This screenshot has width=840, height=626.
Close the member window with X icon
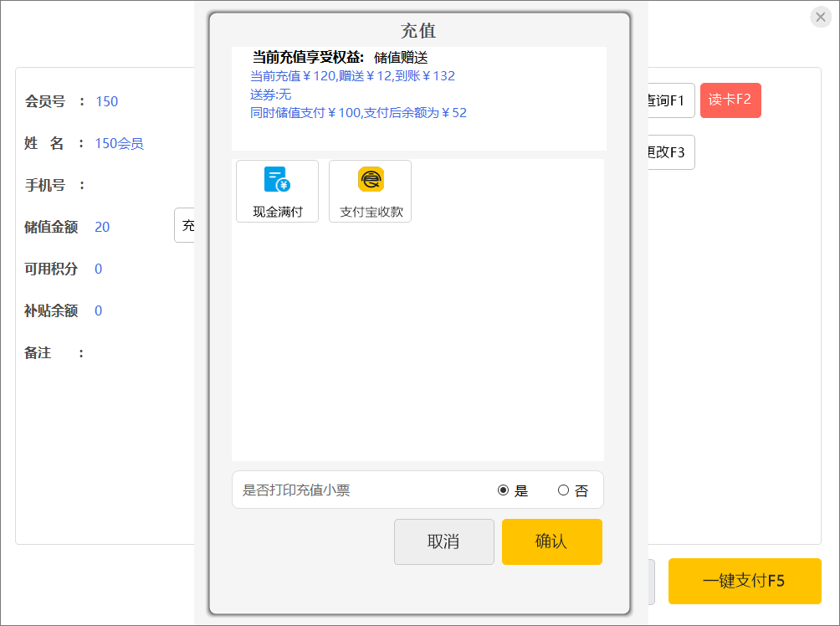[820, 18]
